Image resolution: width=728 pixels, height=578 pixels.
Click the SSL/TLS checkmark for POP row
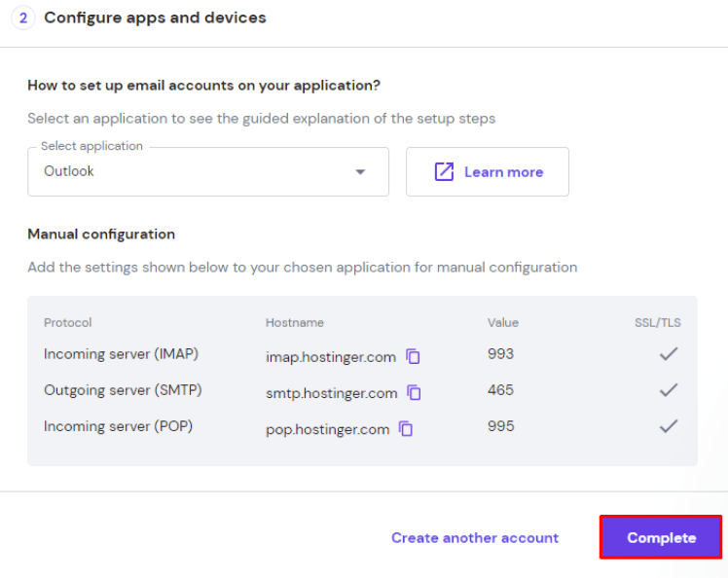668,426
